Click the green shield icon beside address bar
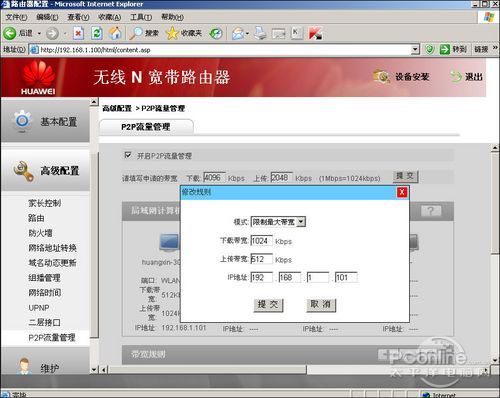Viewport: 500px width, 398px height. click(430, 50)
